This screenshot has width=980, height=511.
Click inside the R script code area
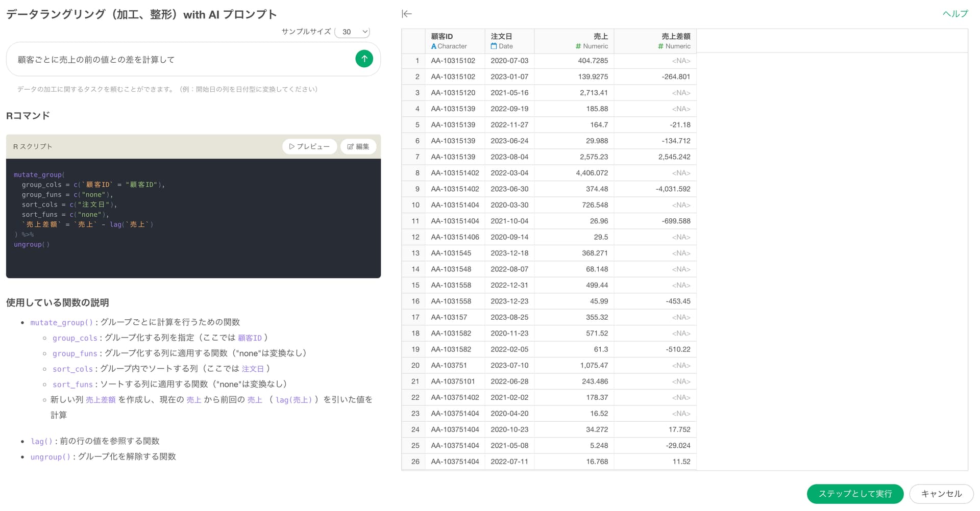193,218
